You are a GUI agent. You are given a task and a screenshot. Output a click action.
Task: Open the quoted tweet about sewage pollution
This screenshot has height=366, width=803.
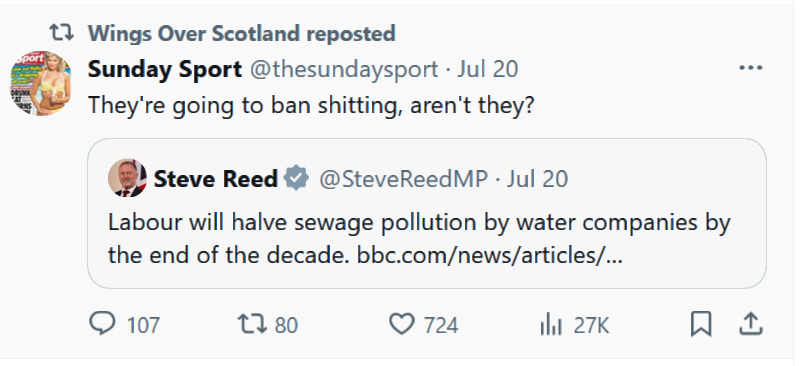[x=427, y=213]
